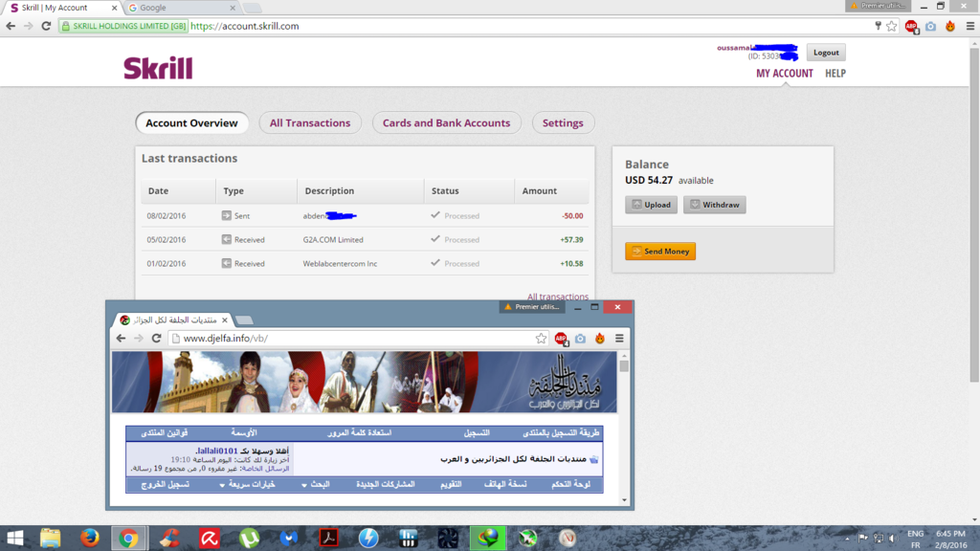Open the red Avira icon on the taskbar
The image size is (980, 551).
coord(210,538)
